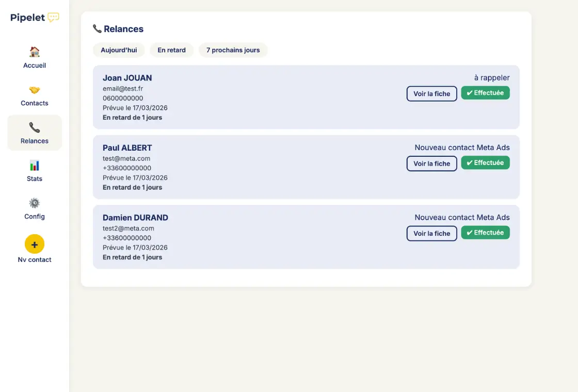Click Nouveau contact Meta Ads label on Paul's card

(462, 148)
